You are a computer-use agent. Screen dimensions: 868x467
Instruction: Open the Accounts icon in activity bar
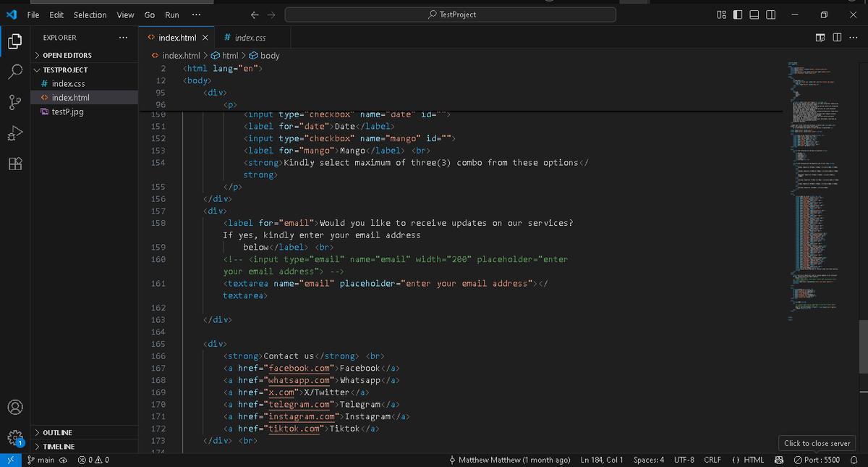[x=15, y=407]
